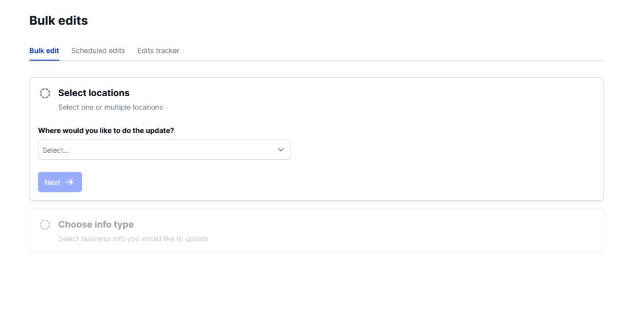644x317 pixels.
Task: Open the Scheduled edits tab
Action: [x=98, y=50]
